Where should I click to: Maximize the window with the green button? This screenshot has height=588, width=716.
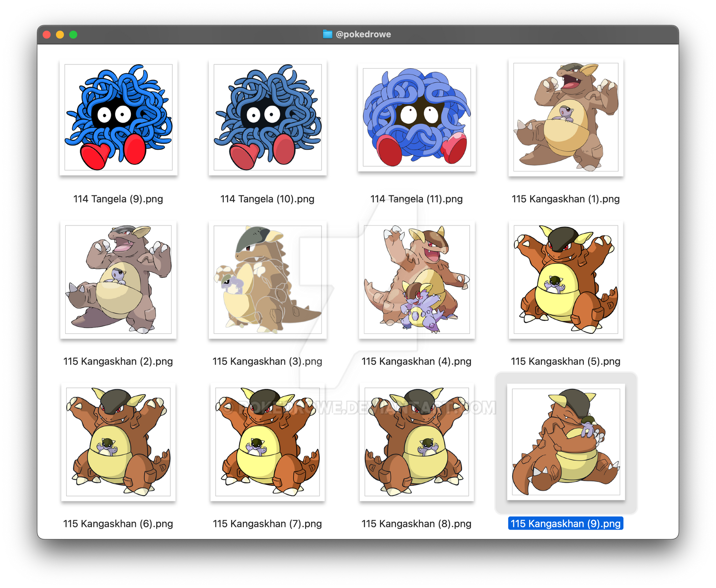click(73, 35)
